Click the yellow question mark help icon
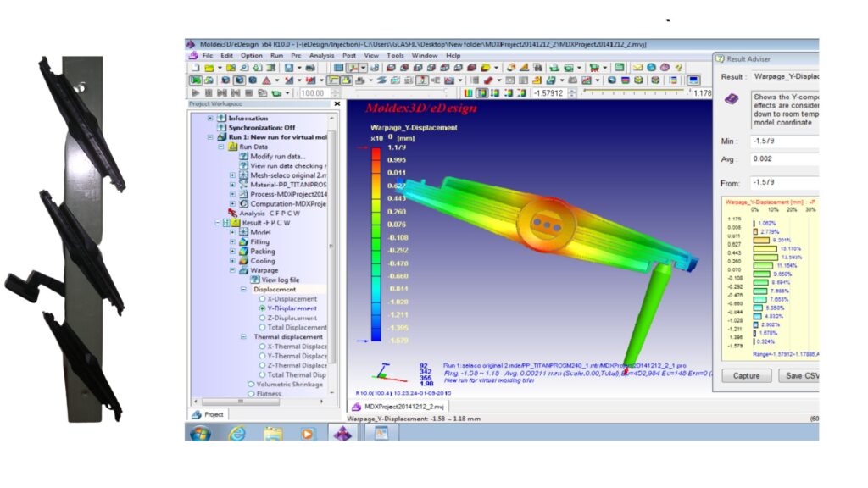The height and width of the screenshot is (488, 868). (679, 68)
